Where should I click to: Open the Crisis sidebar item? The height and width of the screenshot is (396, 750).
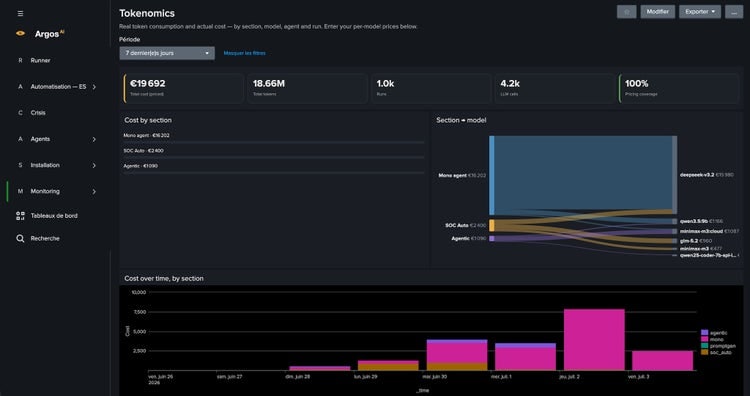point(38,113)
